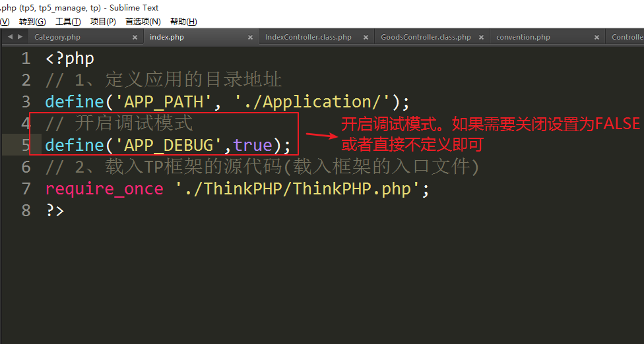Open the 帮助(H) Help menu

pos(183,22)
